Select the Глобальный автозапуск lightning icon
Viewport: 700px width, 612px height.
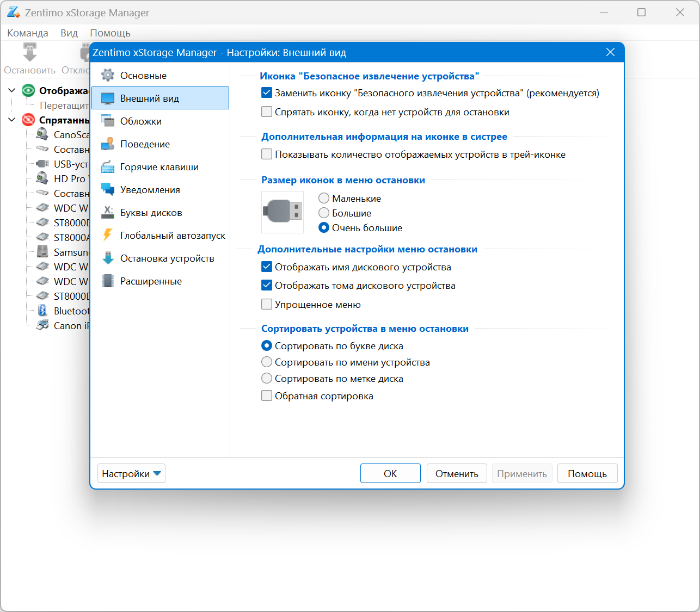coord(108,235)
